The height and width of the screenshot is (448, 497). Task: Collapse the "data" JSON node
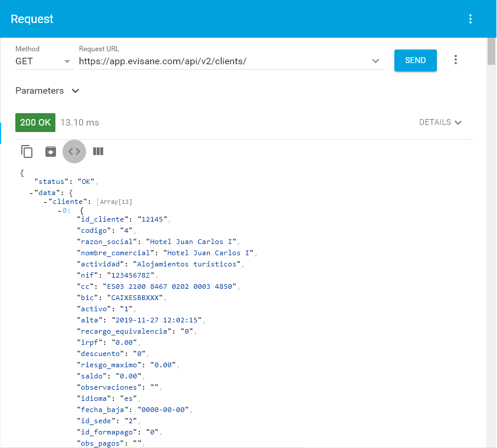(31, 192)
